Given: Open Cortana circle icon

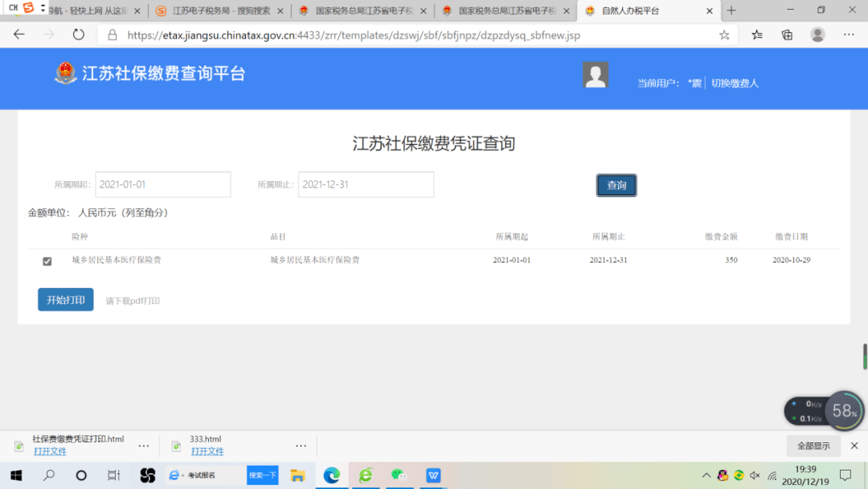Looking at the screenshot, I should pos(81,475).
